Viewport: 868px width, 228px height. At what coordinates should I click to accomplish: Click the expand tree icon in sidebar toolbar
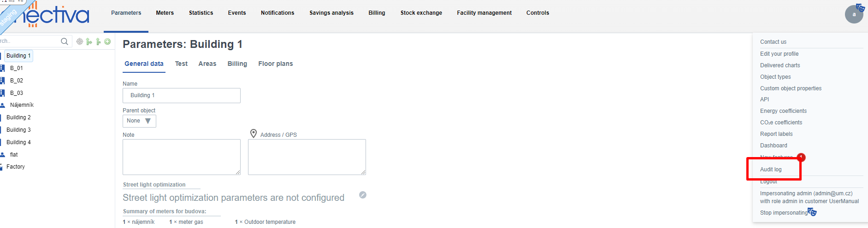click(x=89, y=41)
